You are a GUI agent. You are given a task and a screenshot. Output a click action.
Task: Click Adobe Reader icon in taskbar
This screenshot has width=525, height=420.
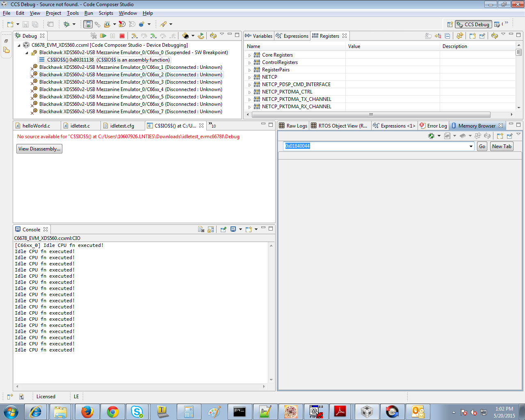(x=340, y=411)
